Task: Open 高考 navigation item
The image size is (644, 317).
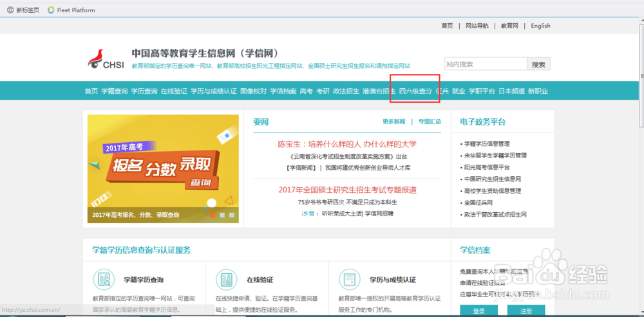Action: (306, 91)
